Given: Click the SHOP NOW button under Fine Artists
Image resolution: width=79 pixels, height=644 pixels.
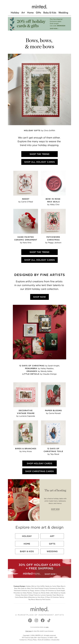Looking at the screenshot, I should click(x=39, y=297).
